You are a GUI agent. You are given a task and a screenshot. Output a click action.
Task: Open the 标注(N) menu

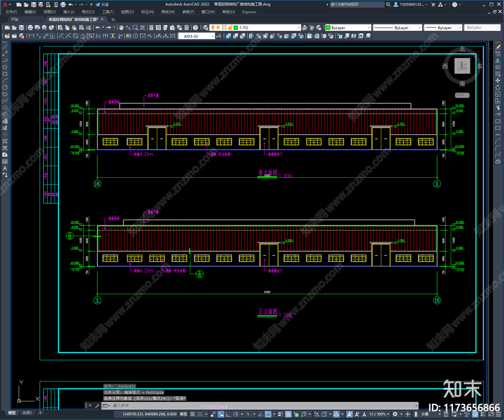click(x=147, y=12)
